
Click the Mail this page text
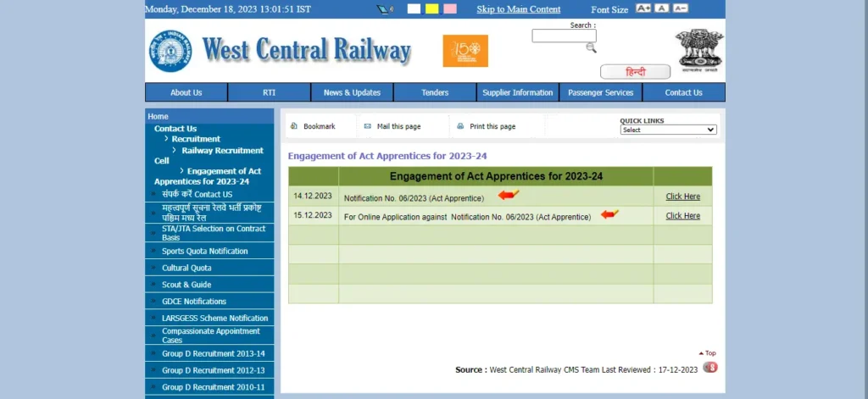click(398, 126)
